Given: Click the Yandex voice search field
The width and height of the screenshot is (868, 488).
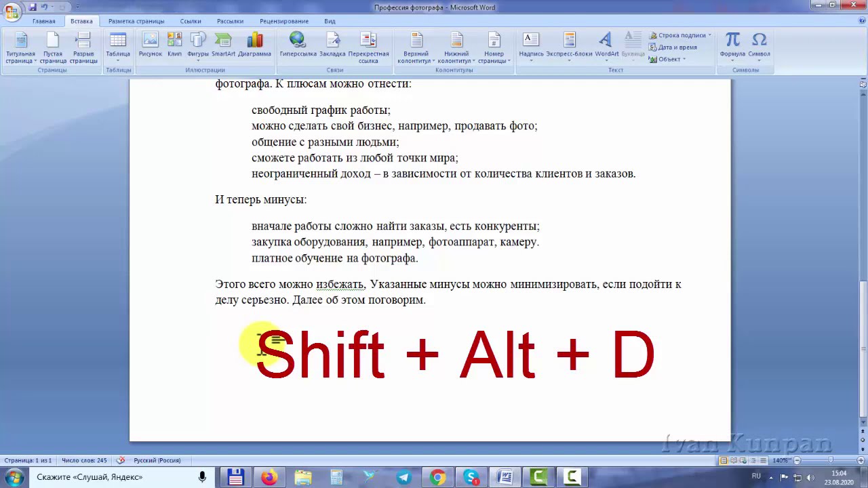Looking at the screenshot, I should pos(121,477).
